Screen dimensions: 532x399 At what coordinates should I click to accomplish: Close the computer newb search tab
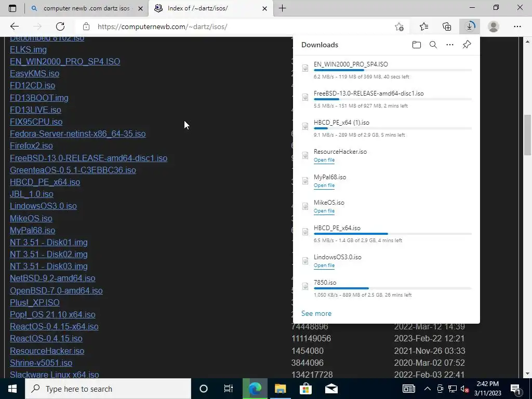pyautogui.click(x=140, y=8)
